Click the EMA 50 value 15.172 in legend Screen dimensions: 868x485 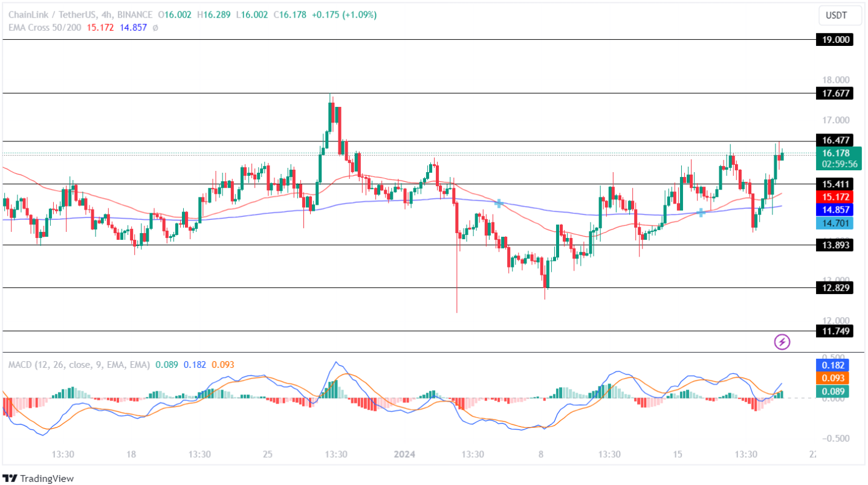101,28
